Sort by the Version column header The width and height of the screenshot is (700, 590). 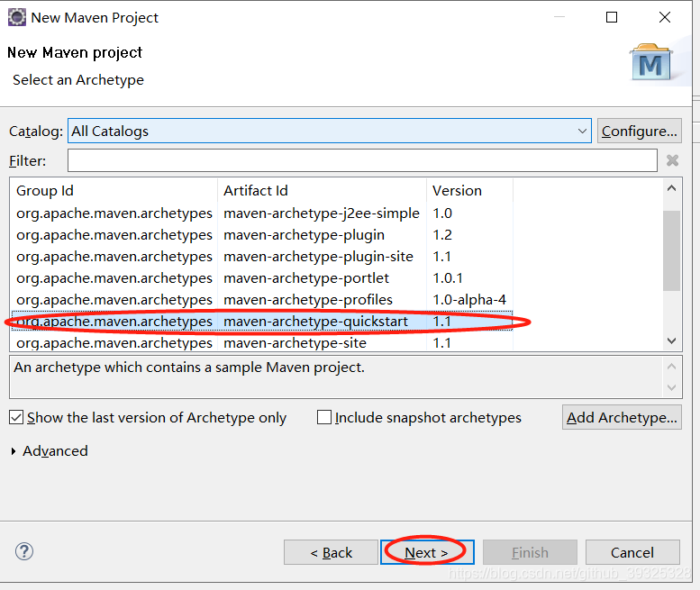coord(469,191)
